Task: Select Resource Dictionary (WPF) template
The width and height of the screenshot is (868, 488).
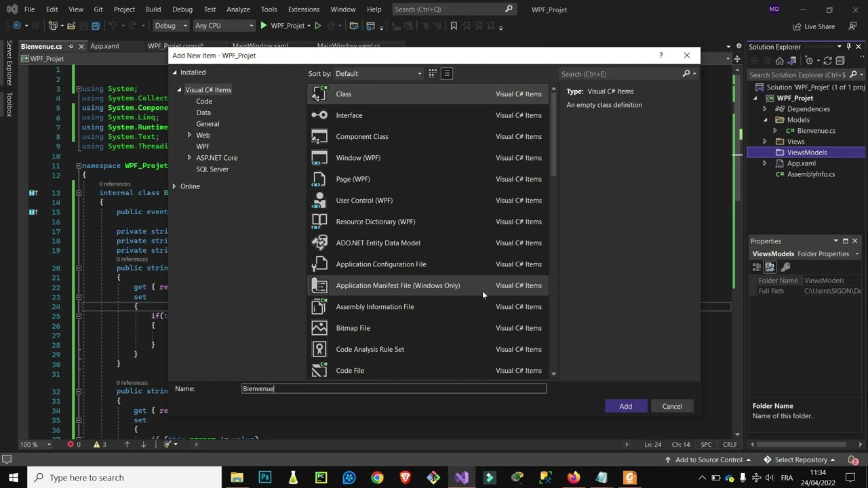Action: tap(428, 222)
